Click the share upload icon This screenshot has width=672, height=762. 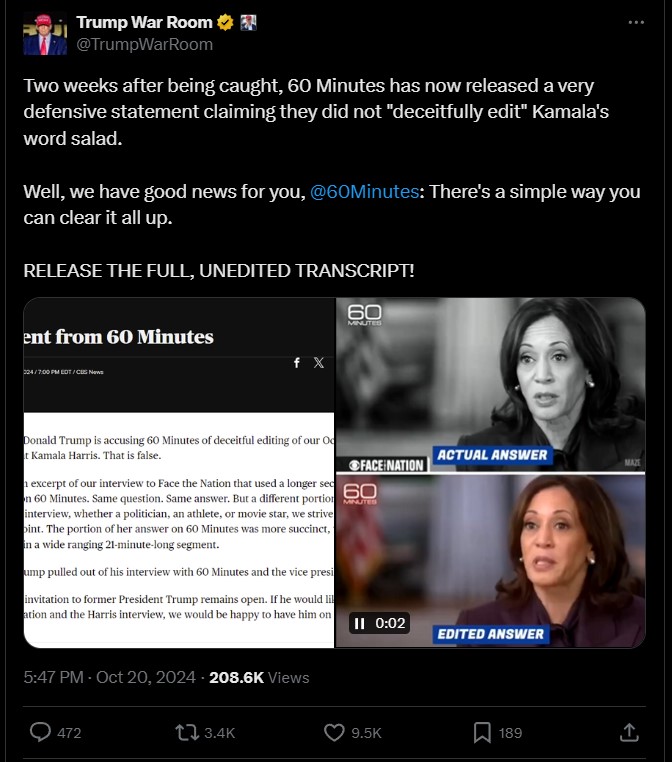point(629,732)
